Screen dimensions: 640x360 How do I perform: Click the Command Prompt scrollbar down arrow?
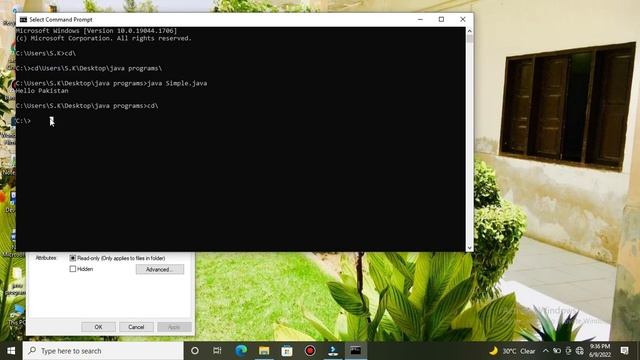pos(469,248)
